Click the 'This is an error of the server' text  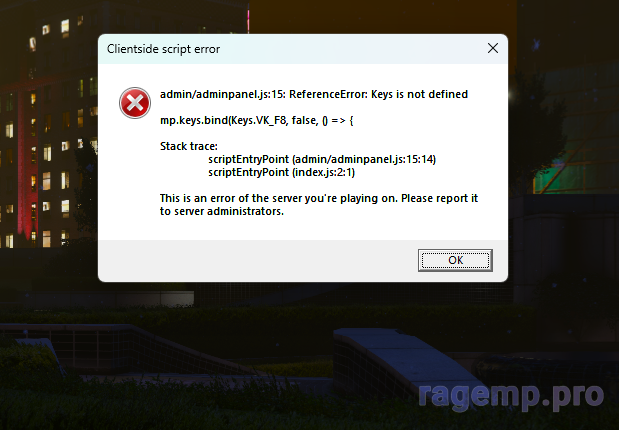point(319,198)
